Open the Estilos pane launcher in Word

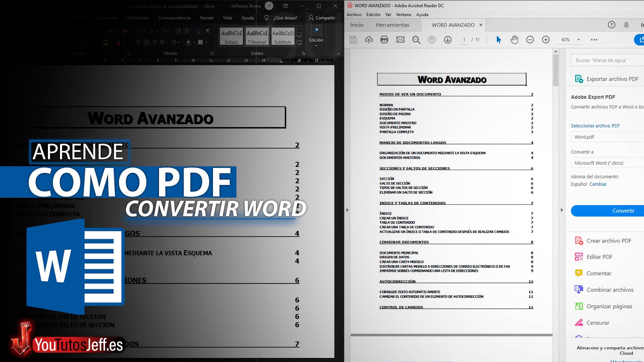tap(303, 53)
